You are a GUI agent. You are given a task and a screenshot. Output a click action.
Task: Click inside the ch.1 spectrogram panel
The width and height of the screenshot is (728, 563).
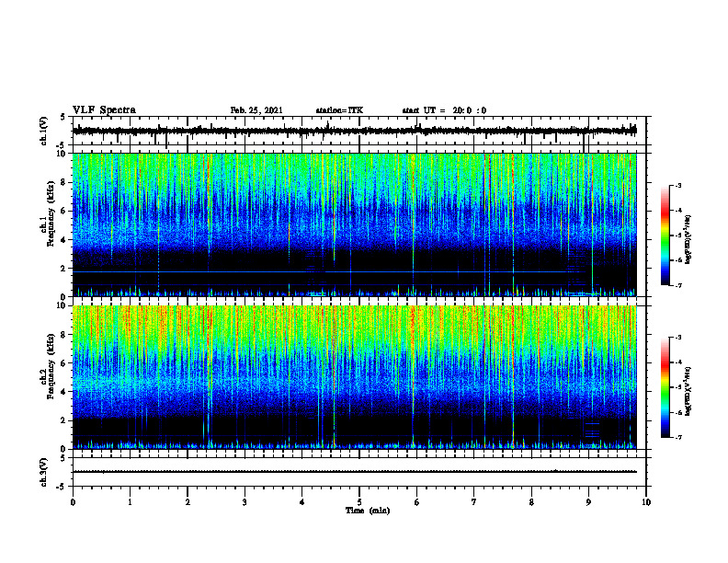coord(354,224)
